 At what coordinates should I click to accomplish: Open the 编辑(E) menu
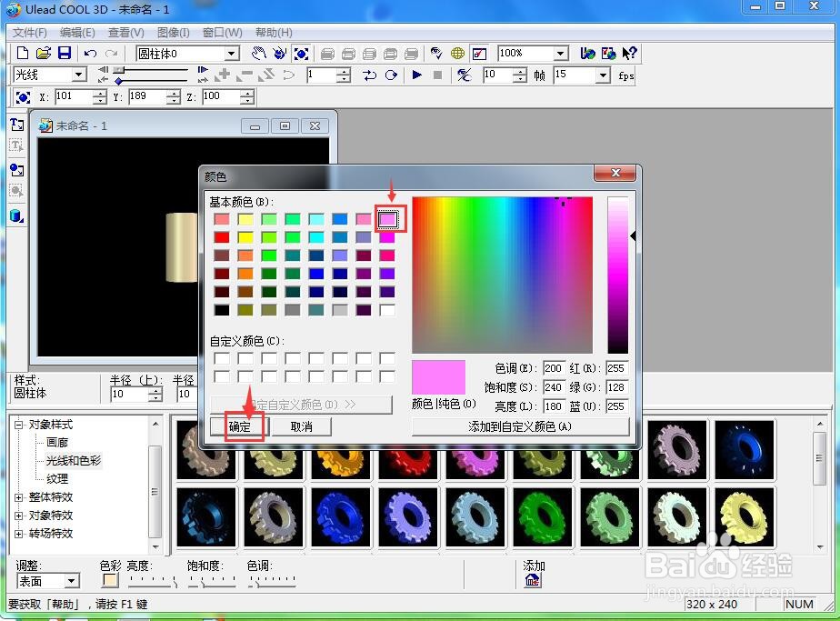77,32
